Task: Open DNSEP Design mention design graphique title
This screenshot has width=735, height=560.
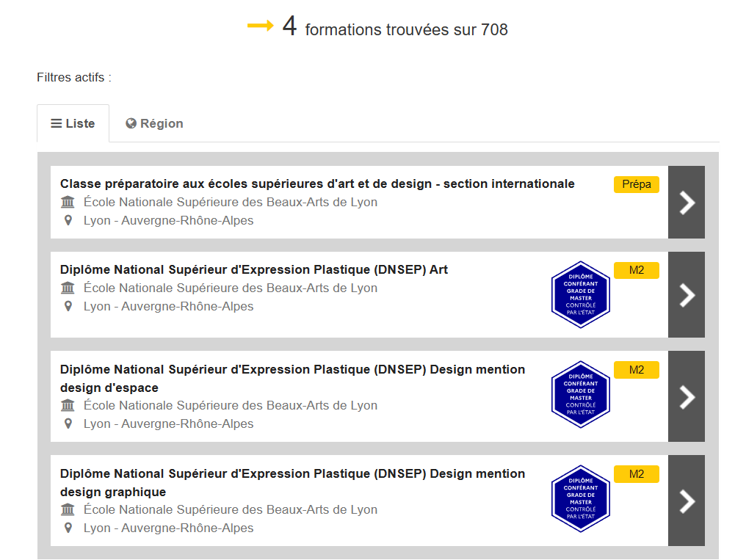Action: coord(292,483)
